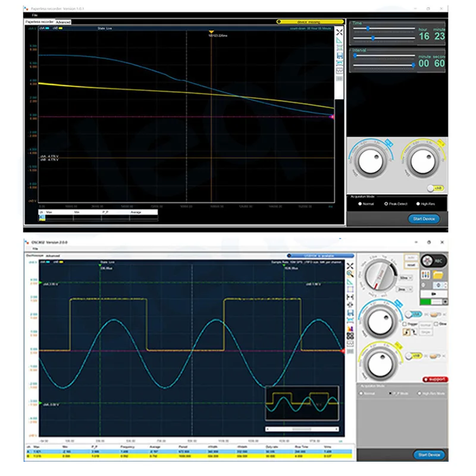
Task: Click the colorful spectrum icon in the OSC802 toolbar
Action: [x=350, y=328]
